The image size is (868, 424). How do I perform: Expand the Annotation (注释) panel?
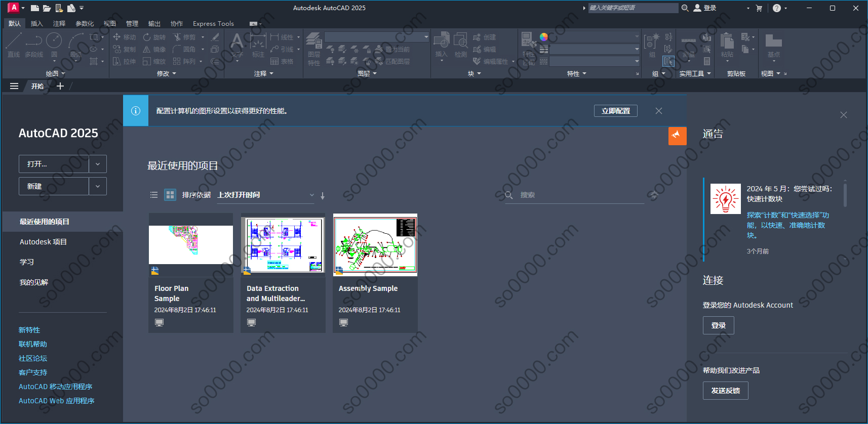(264, 73)
